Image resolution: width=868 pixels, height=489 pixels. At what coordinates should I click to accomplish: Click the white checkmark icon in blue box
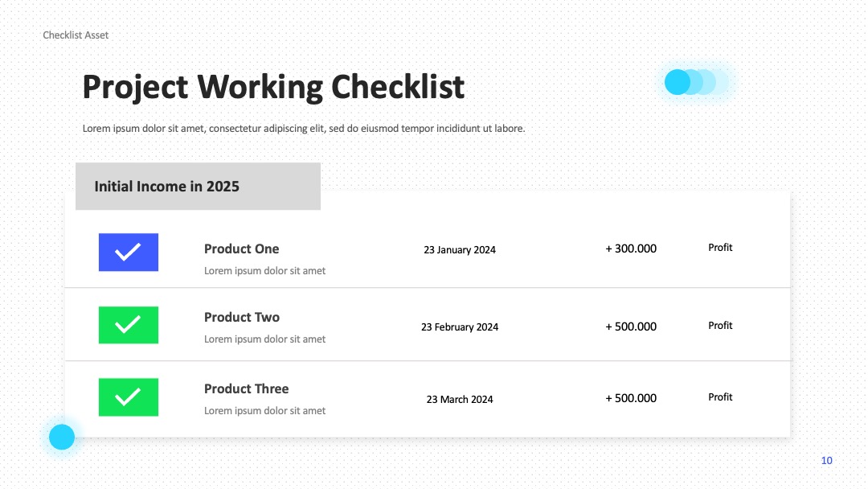coord(128,252)
